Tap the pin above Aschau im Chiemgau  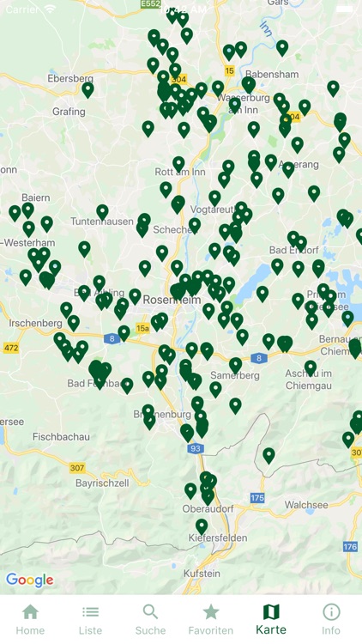coord(311,368)
